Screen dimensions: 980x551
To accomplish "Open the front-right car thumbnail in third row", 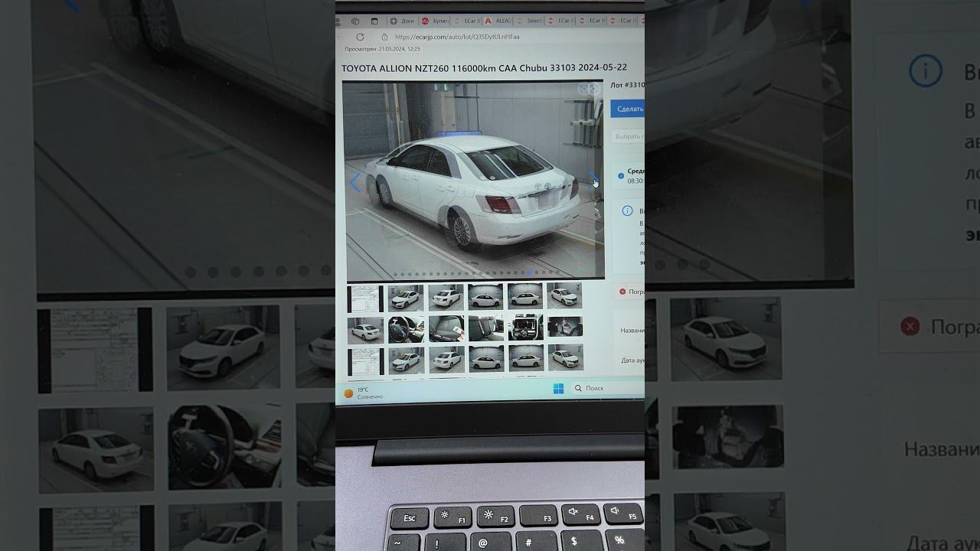I will point(566,357).
